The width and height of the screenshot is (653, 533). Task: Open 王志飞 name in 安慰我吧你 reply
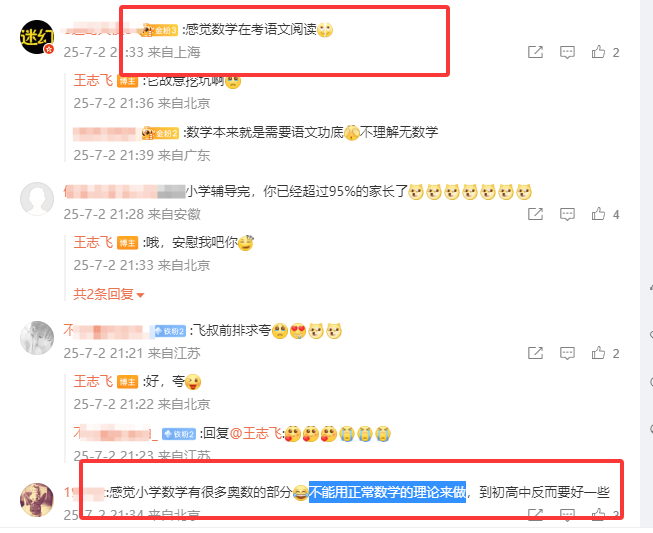[93, 242]
